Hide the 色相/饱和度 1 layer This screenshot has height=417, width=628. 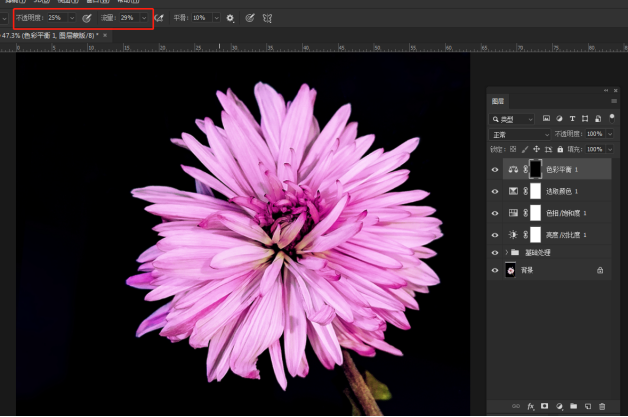point(495,213)
